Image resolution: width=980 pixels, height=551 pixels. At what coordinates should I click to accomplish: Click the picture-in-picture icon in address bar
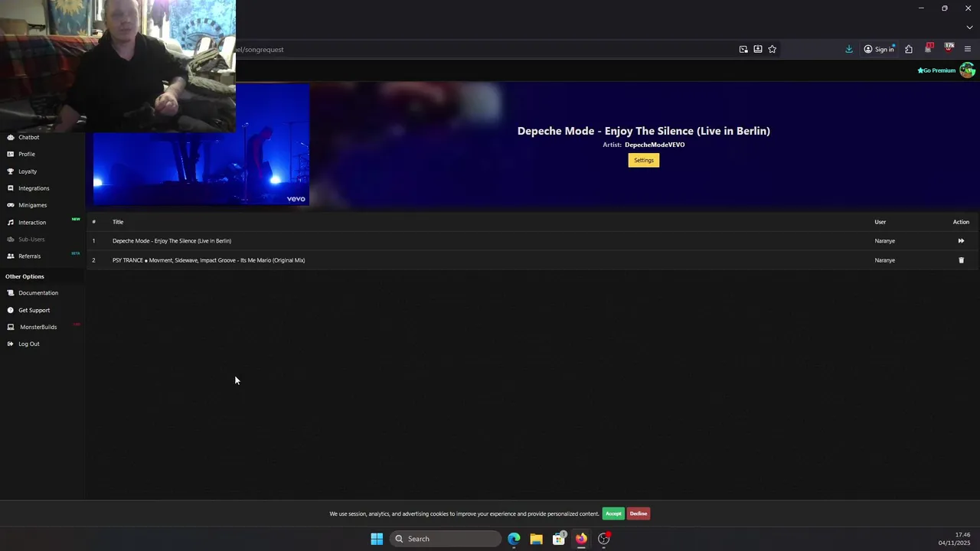pyautogui.click(x=743, y=49)
